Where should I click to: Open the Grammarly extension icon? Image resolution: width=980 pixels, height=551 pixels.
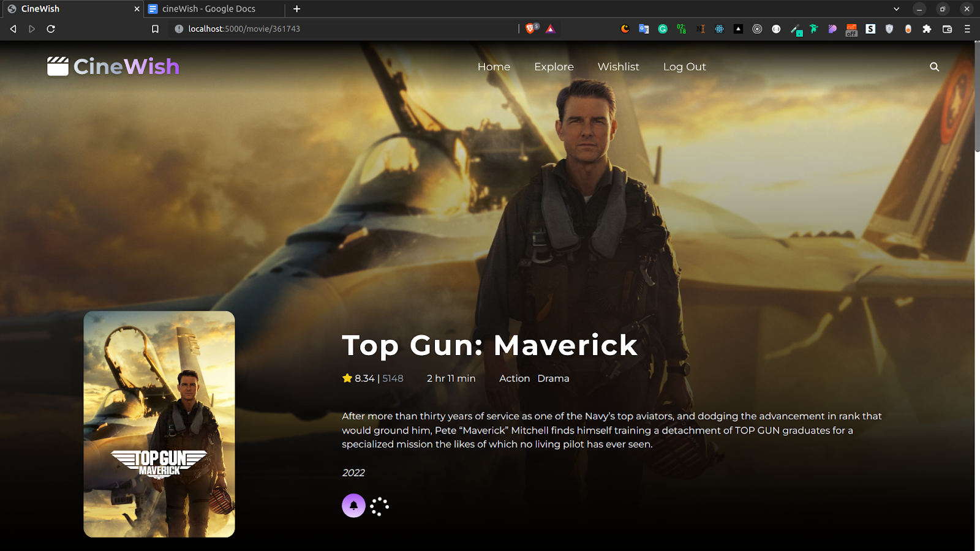tap(663, 29)
